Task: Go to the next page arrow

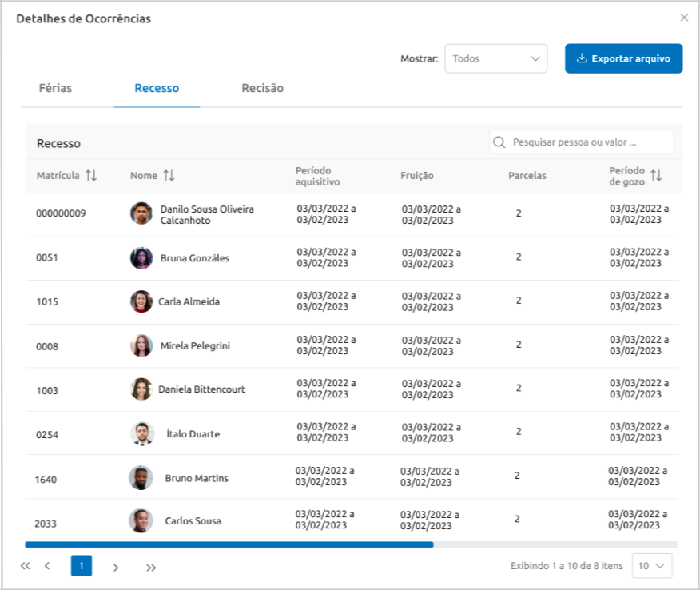Action: (x=116, y=567)
